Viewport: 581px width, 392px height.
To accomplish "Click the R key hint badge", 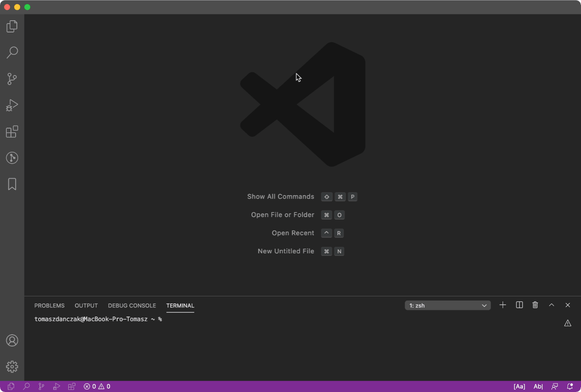I will [339, 233].
